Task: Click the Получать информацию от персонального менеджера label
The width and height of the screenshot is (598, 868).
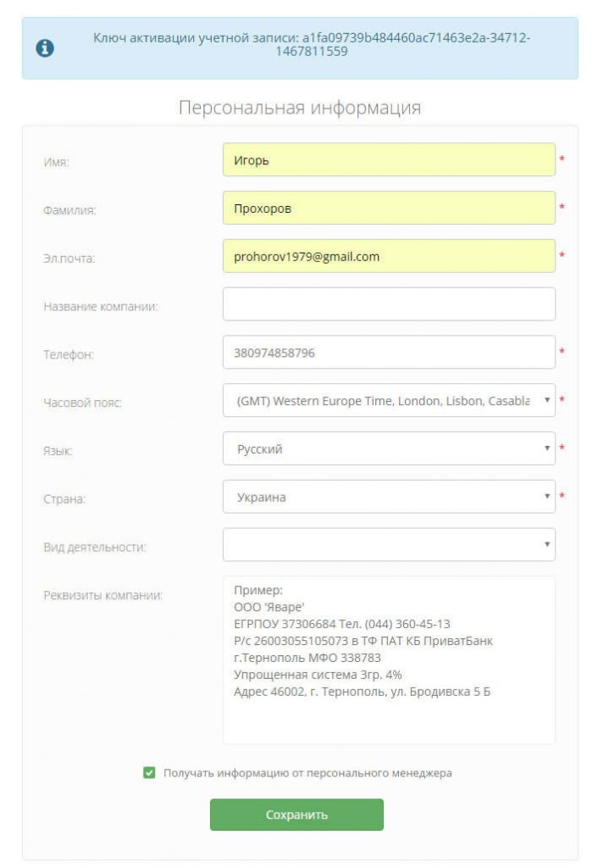Action: coord(307,773)
